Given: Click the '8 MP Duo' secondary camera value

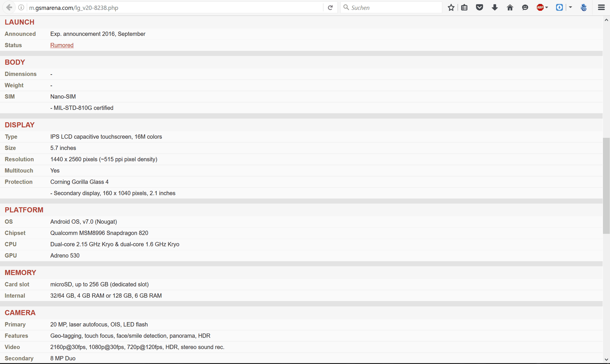Looking at the screenshot, I should click(x=63, y=358).
